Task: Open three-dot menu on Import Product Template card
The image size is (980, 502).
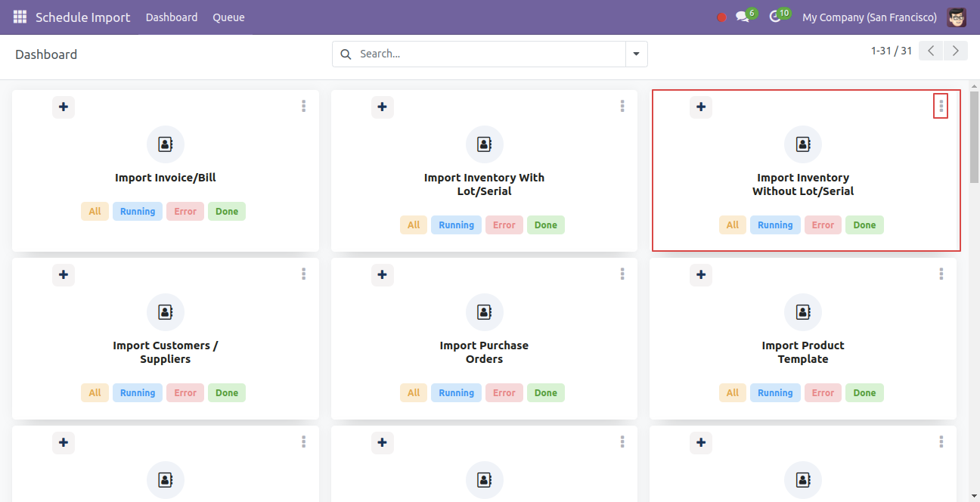Action: pos(941,274)
